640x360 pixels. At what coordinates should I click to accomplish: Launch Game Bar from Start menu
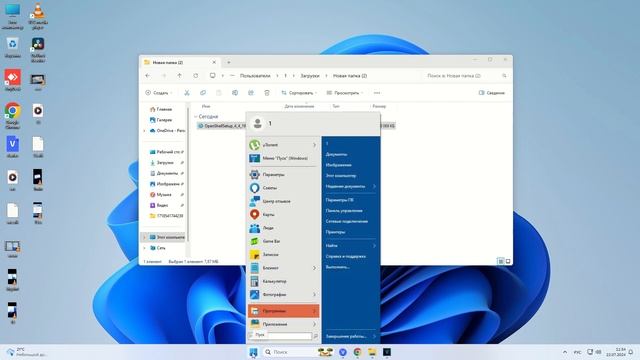(x=283, y=241)
